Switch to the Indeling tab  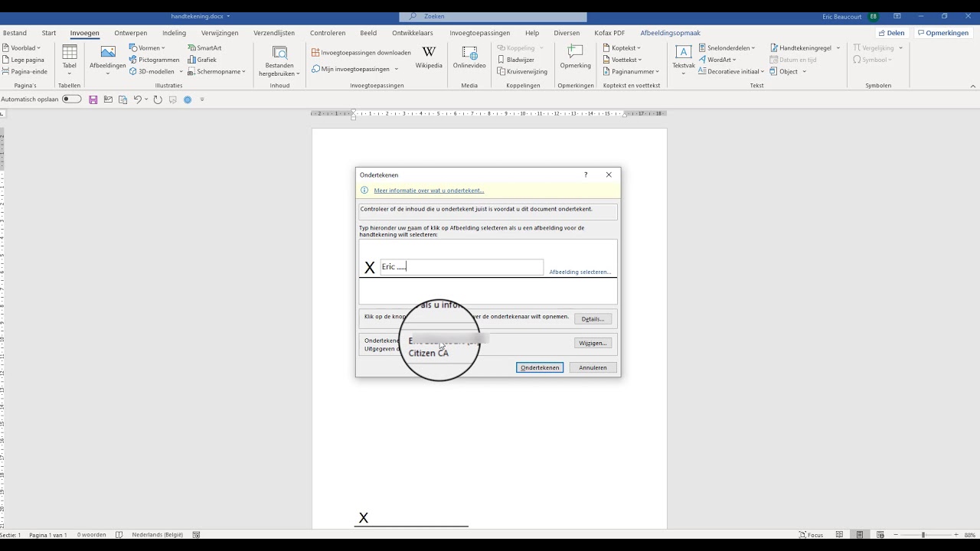(175, 33)
